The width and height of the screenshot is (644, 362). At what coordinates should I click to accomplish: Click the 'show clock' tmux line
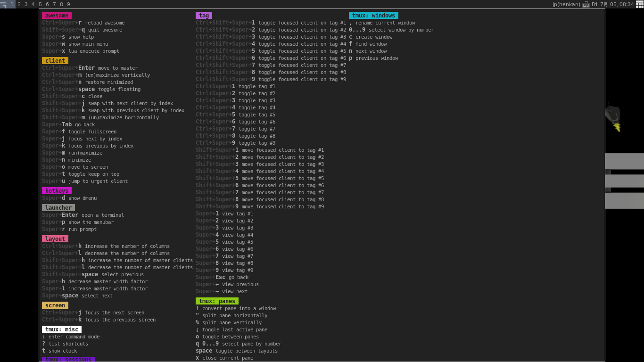coord(59,351)
